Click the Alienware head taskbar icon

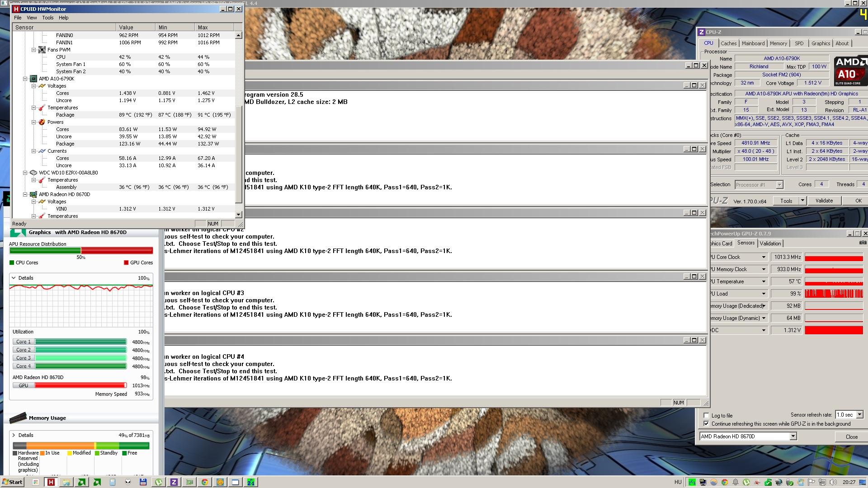[128, 482]
